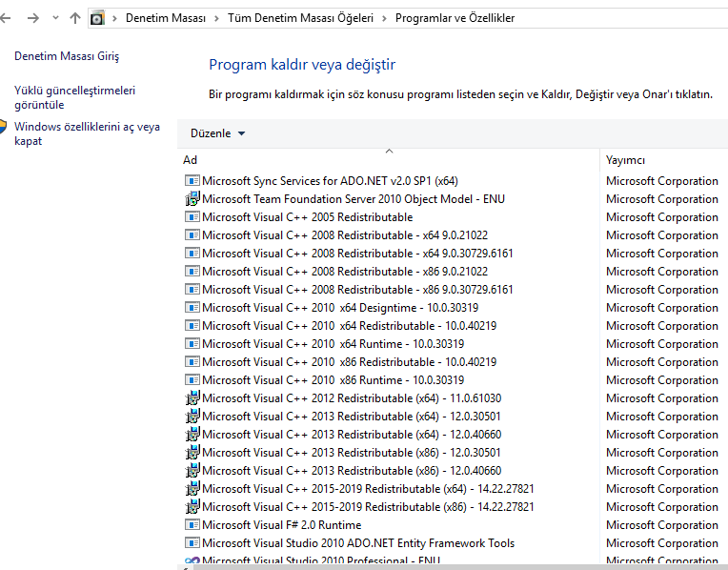This screenshot has height=570, width=728.
Task: Click icon of Visual F# 2.0 Runtime row
Action: [x=192, y=525]
